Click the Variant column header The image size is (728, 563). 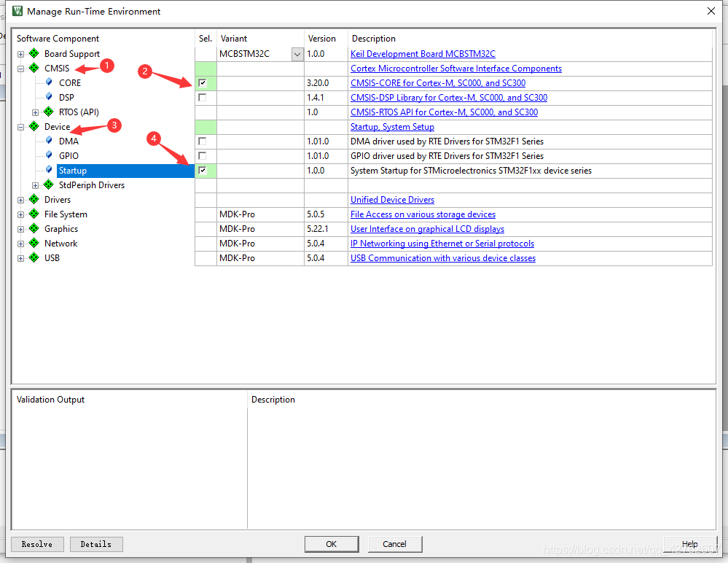tap(233, 39)
